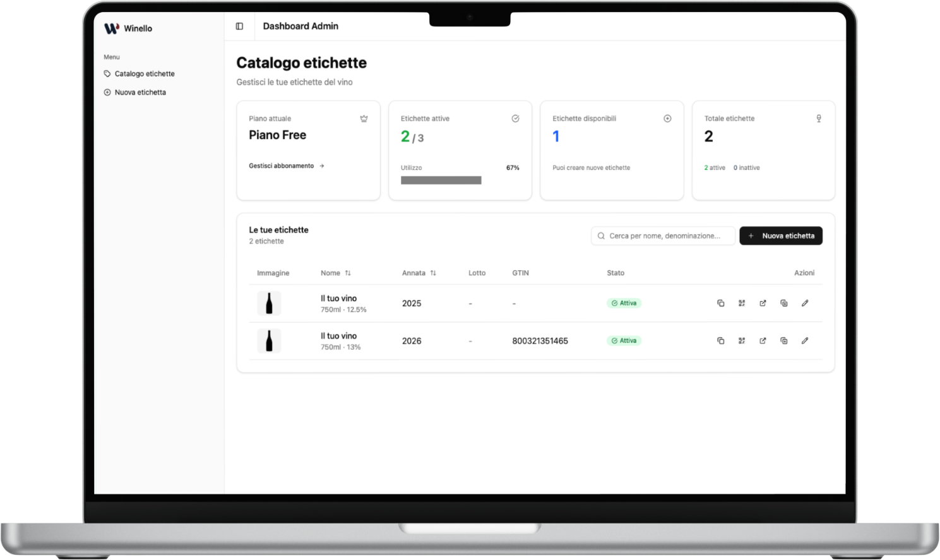Image resolution: width=940 pixels, height=560 pixels.
Task: Open Nuova etichetta in sidebar menu
Action: point(140,92)
